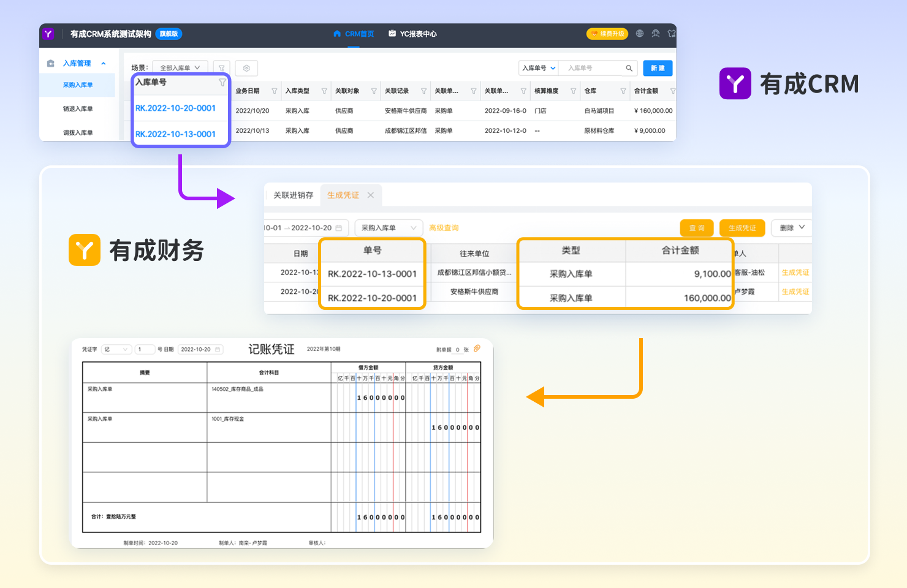907x588 pixels.
Task: Click the Y logo in CRM header
Action: pyautogui.click(x=48, y=34)
